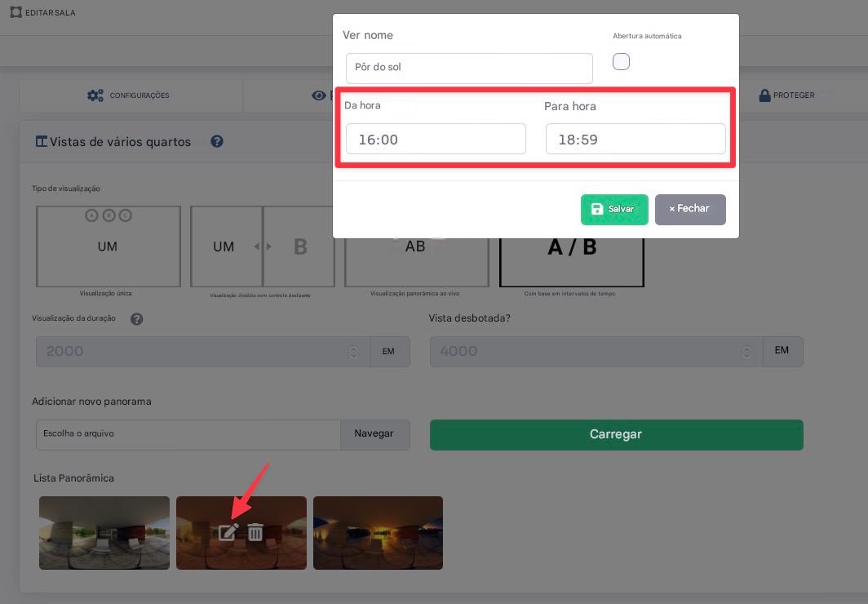Select the first daytime panorama thumbnail
Screen dimensions: 868x604
pos(104,532)
